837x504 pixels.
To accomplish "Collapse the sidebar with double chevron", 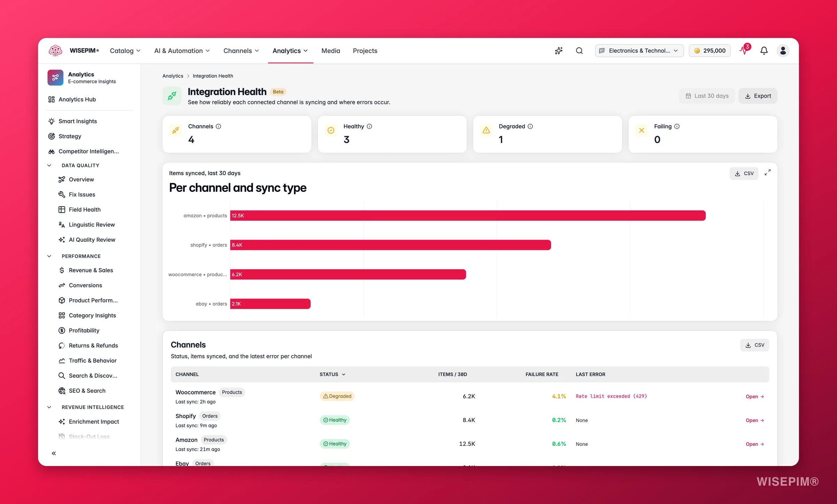I will 54,453.
